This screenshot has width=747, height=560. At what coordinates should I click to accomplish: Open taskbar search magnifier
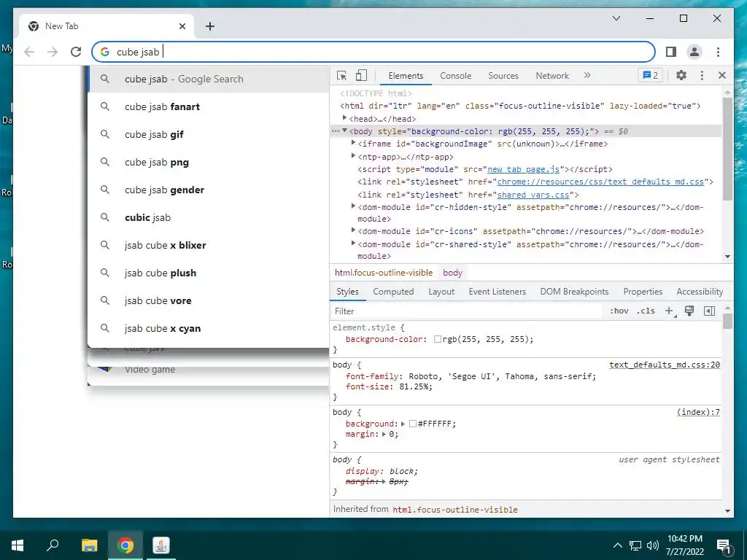click(53, 545)
